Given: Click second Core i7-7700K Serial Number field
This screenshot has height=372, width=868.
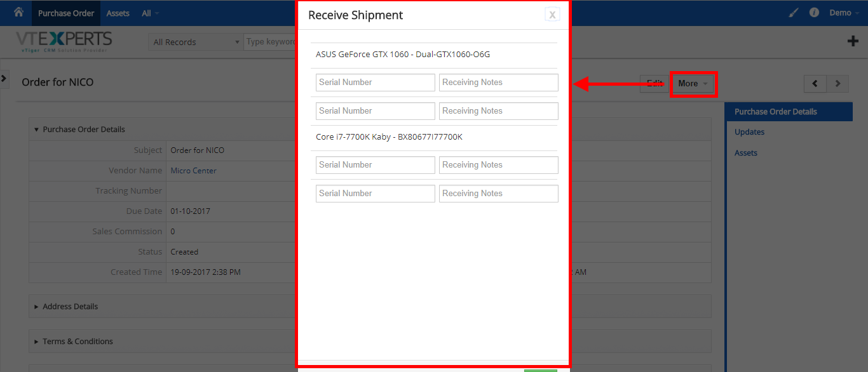Looking at the screenshot, I should click(376, 194).
